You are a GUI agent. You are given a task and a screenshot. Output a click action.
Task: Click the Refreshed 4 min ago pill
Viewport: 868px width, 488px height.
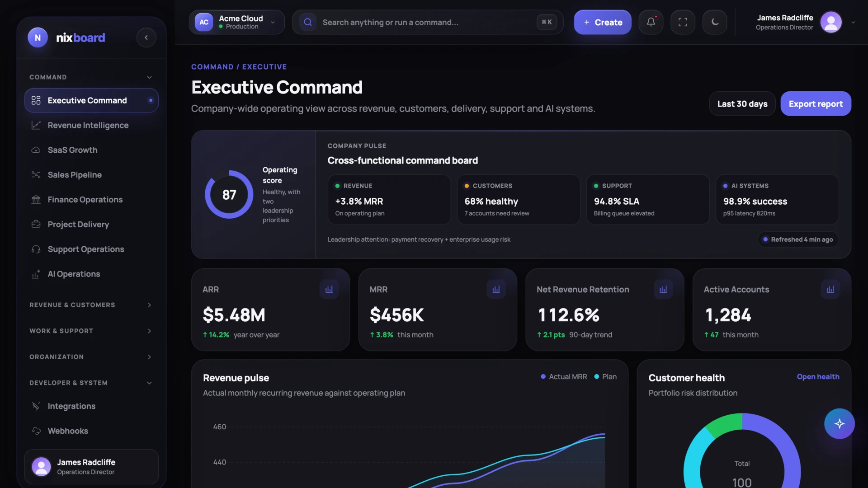(x=798, y=239)
